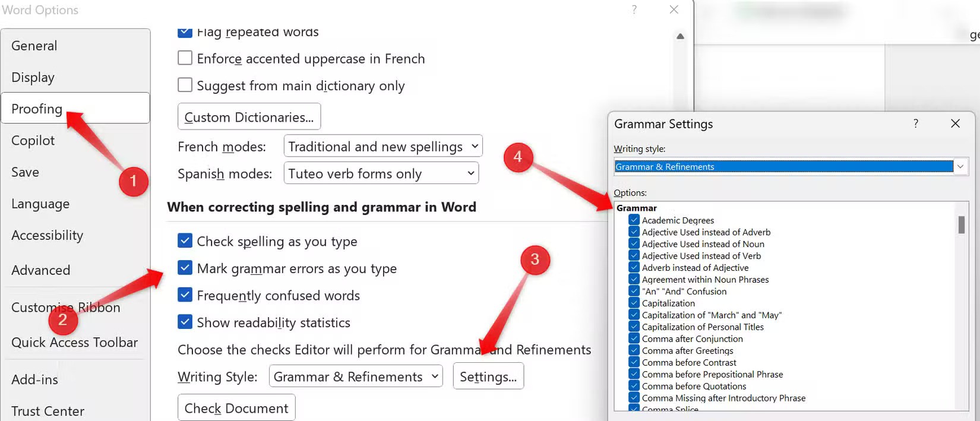Image resolution: width=980 pixels, height=421 pixels.
Task: Click the Grammar options list scrollbar thumb
Action: tap(961, 225)
